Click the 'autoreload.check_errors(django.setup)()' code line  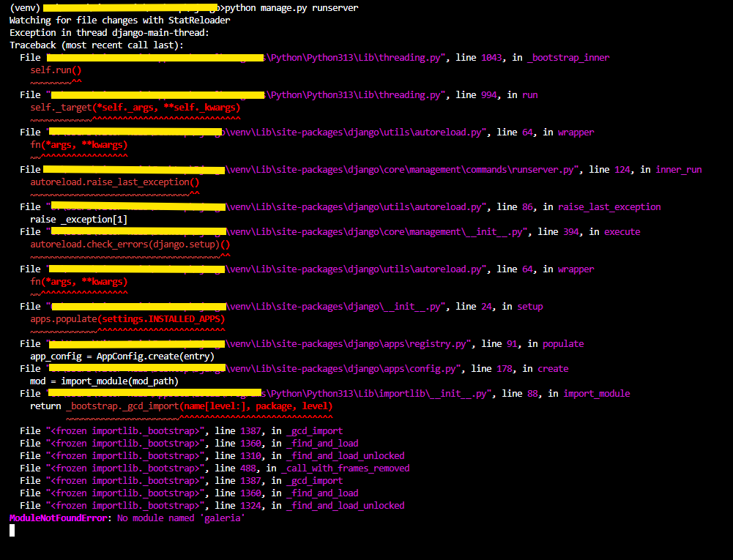point(130,244)
